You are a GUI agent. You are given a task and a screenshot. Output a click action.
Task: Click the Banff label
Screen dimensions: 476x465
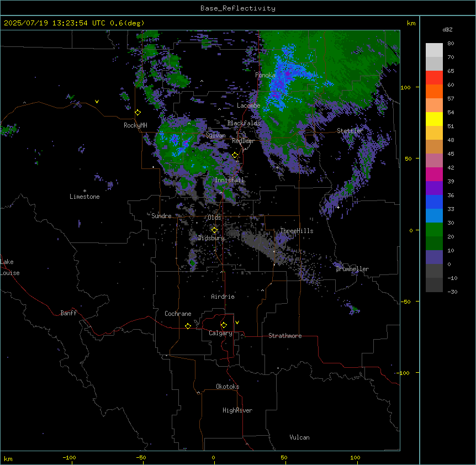coord(68,313)
